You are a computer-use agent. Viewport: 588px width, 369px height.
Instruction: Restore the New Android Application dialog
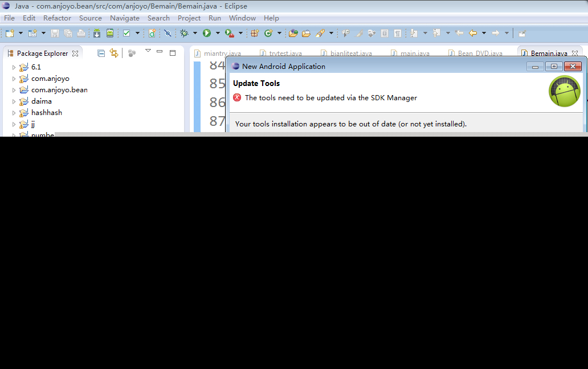coord(554,66)
